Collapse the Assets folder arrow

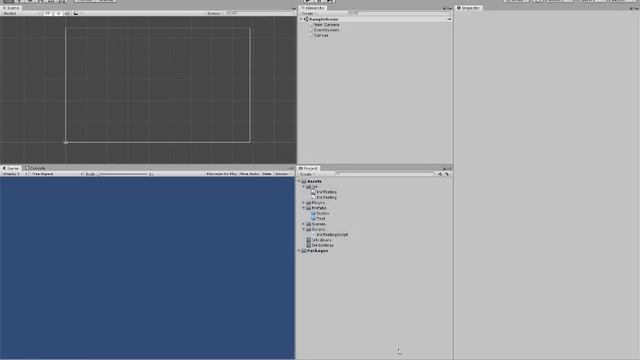pos(299,181)
